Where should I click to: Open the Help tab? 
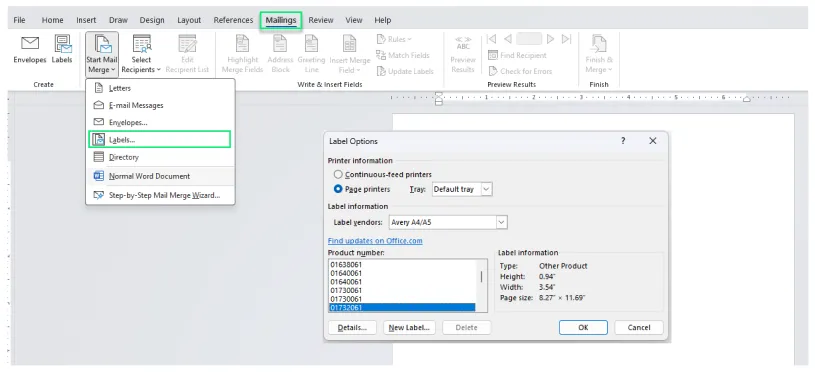[383, 20]
